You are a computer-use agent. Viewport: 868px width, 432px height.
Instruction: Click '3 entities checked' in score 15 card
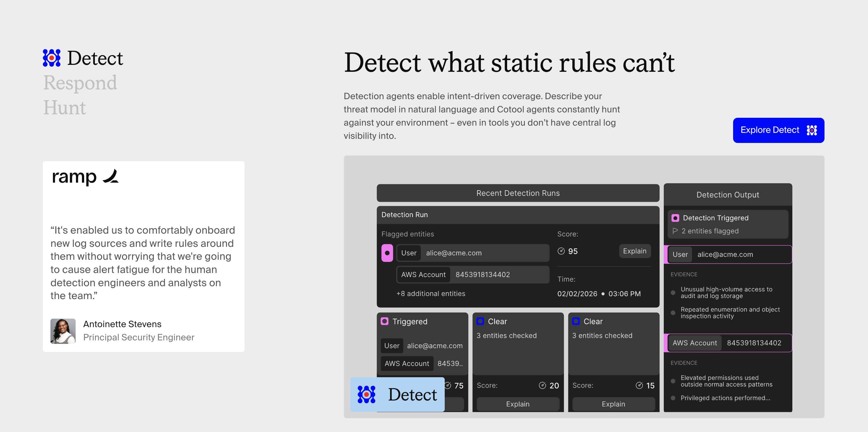(602, 335)
